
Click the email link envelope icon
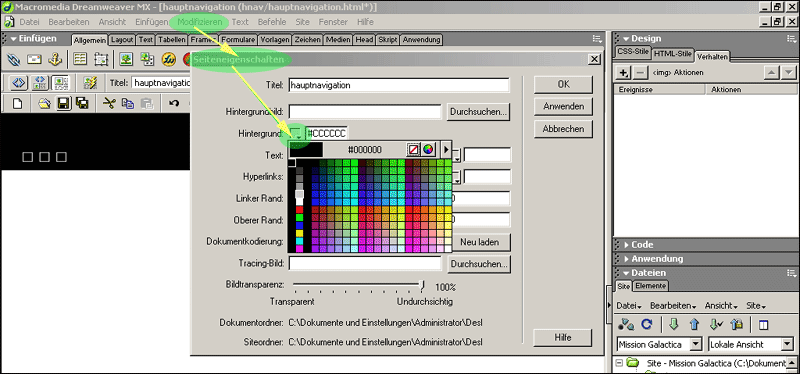coord(34,60)
